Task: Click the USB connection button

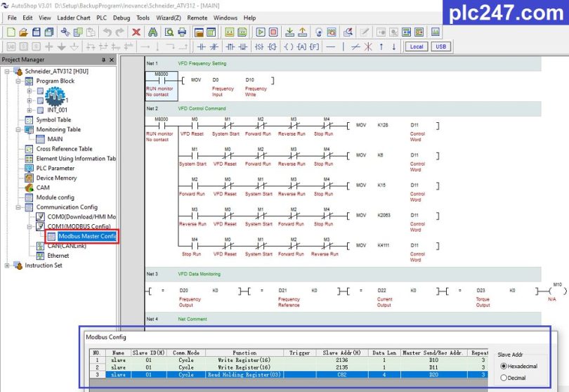Action: [x=441, y=47]
